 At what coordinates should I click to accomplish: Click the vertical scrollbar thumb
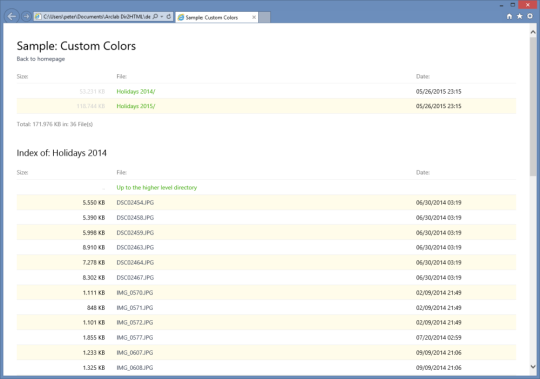[533, 107]
